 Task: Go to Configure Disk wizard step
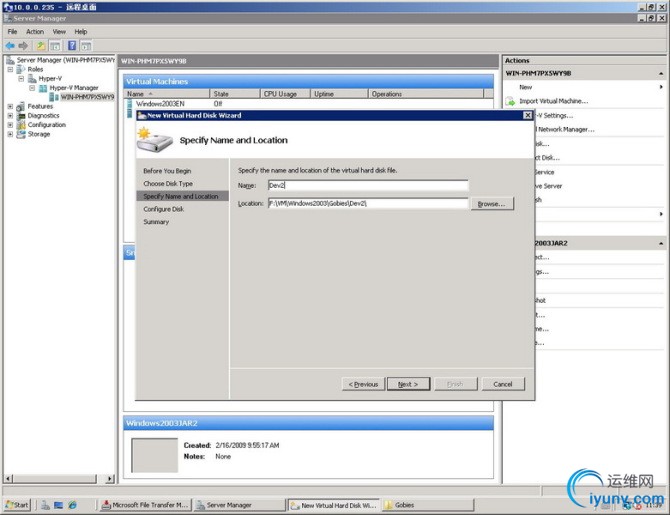point(164,209)
